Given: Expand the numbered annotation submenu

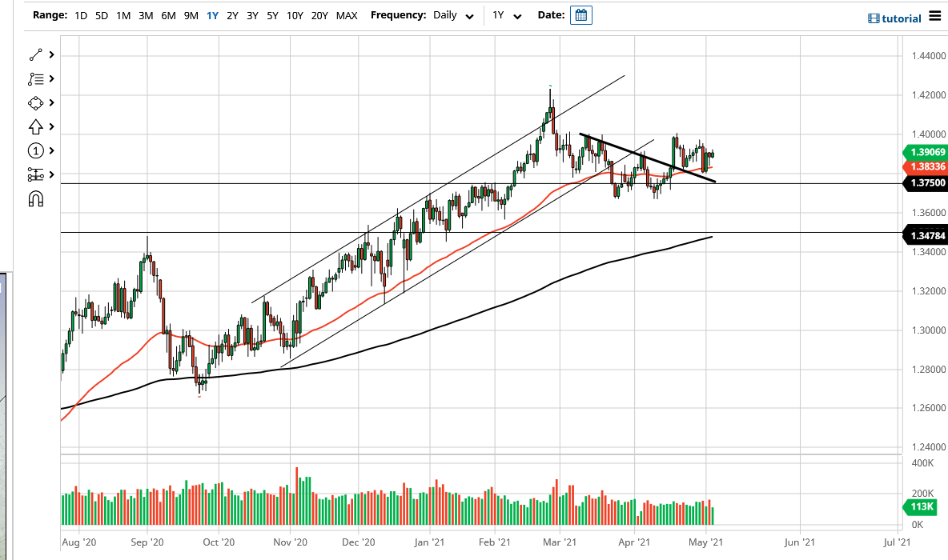Looking at the screenshot, I should click(52, 150).
